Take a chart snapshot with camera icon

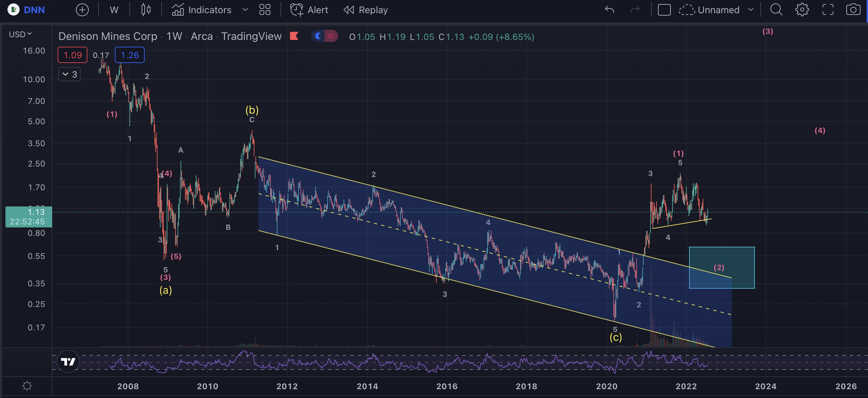tap(853, 10)
